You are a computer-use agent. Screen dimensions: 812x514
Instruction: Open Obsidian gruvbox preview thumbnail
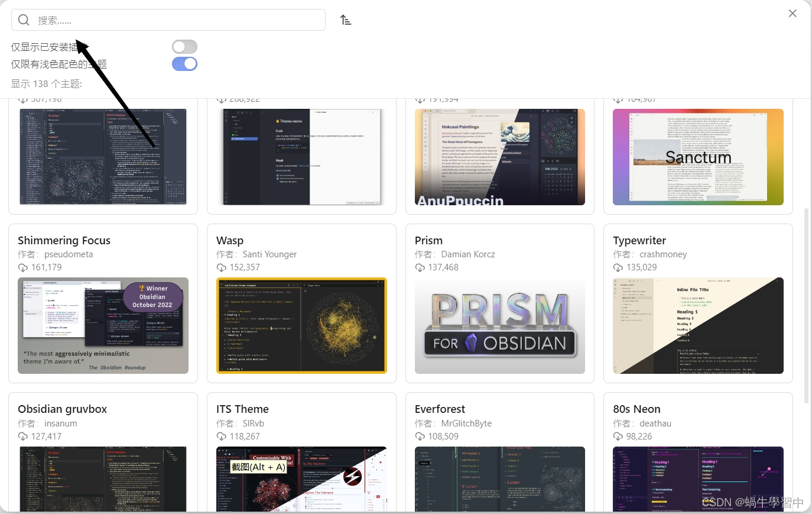tap(103, 479)
